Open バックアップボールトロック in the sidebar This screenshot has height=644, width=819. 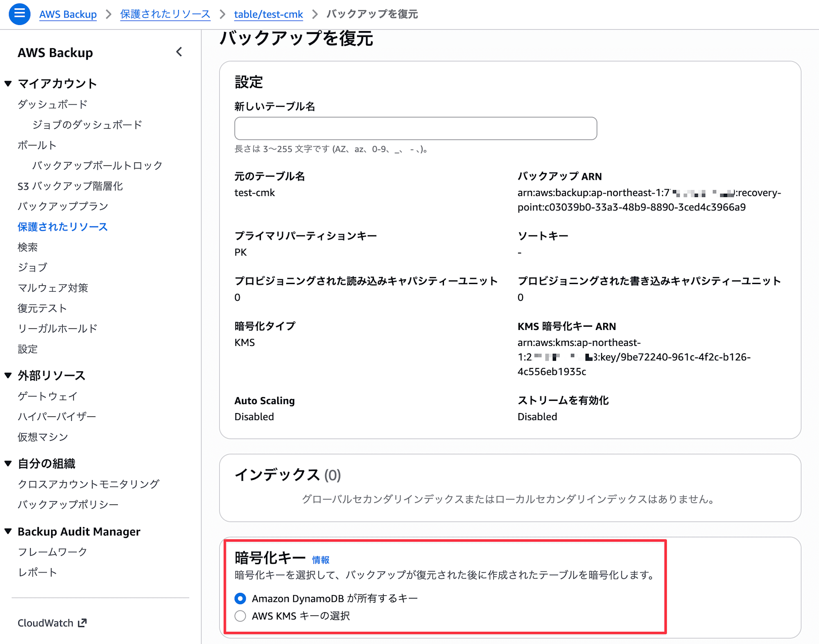coord(97,165)
